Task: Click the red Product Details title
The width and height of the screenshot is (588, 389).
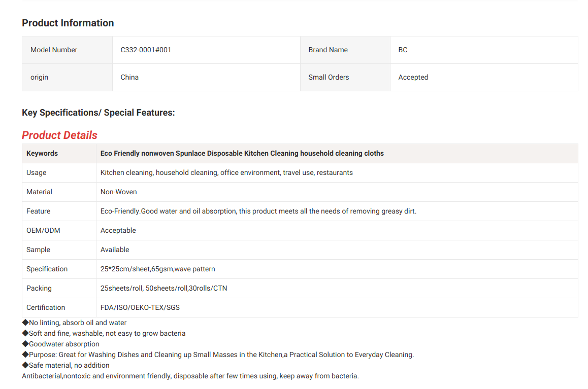Action: pyautogui.click(x=59, y=135)
